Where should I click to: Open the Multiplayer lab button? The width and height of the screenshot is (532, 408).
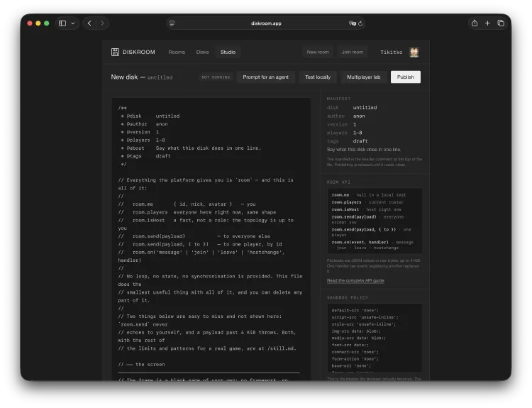pyautogui.click(x=364, y=77)
